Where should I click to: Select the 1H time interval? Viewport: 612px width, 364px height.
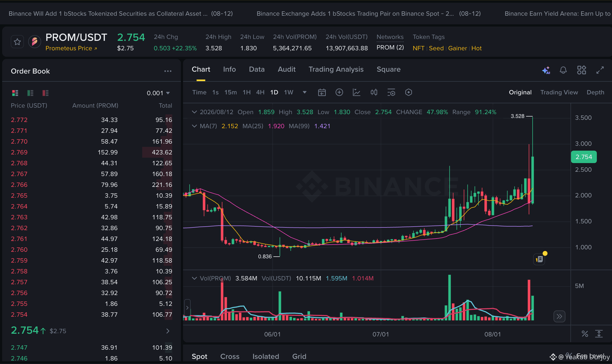pyautogui.click(x=247, y=92)
